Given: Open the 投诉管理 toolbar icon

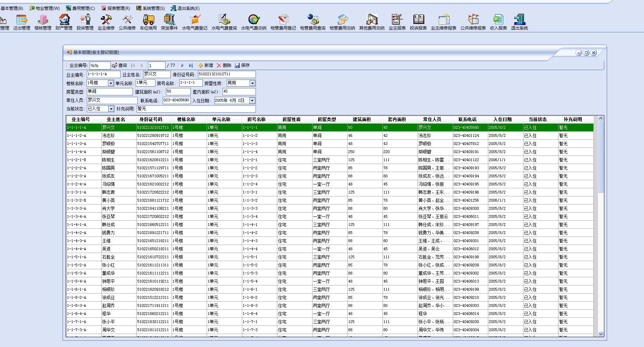Looking at the screenshot, I should coord(85,22).
